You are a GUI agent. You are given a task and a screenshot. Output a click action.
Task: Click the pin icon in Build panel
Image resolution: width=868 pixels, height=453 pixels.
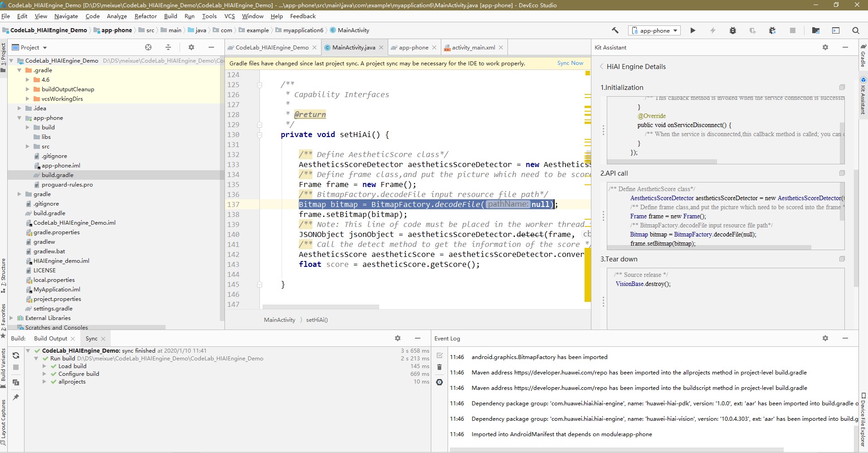(16, 397)
